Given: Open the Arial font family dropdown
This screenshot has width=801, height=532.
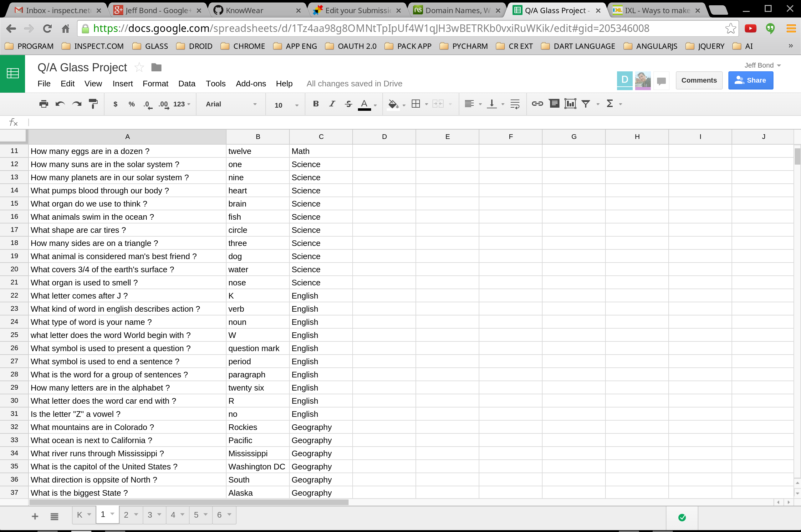Looking at the screenshot, I should 231,104.
